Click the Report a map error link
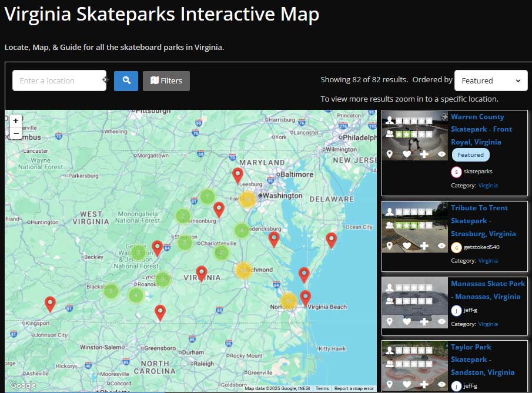This screenshot has height=393, width=532. 354,388
